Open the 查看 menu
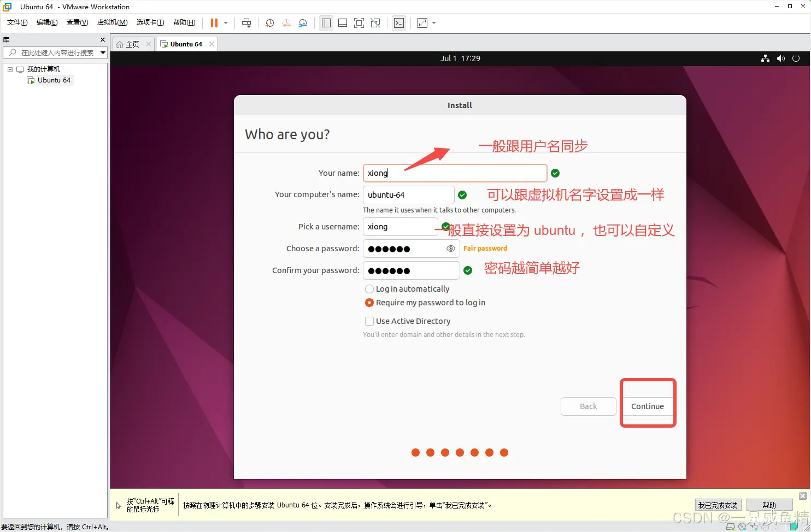This screenshot has height=532, width=811. pyautogui.click(x=77, y=22)
